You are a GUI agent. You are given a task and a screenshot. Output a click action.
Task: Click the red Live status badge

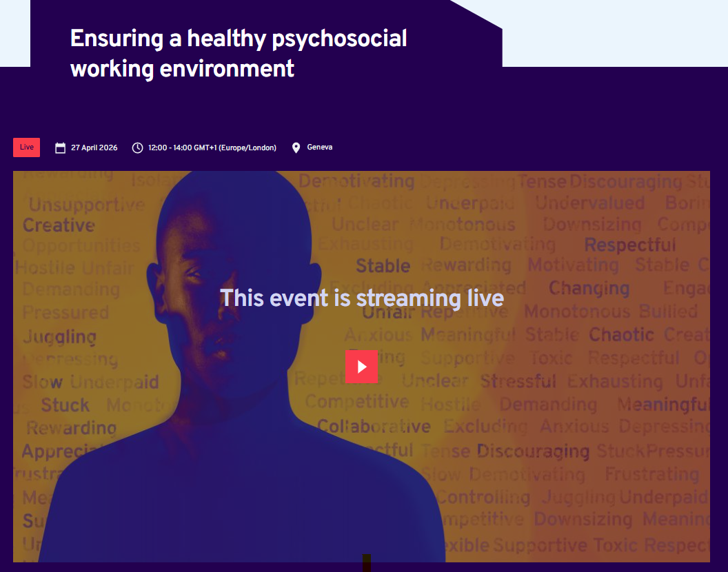click(x=26, y=147)
